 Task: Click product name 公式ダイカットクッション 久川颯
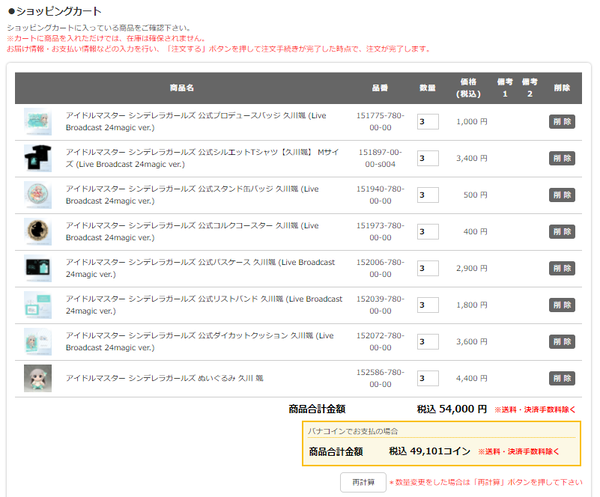tap(200, 342)
